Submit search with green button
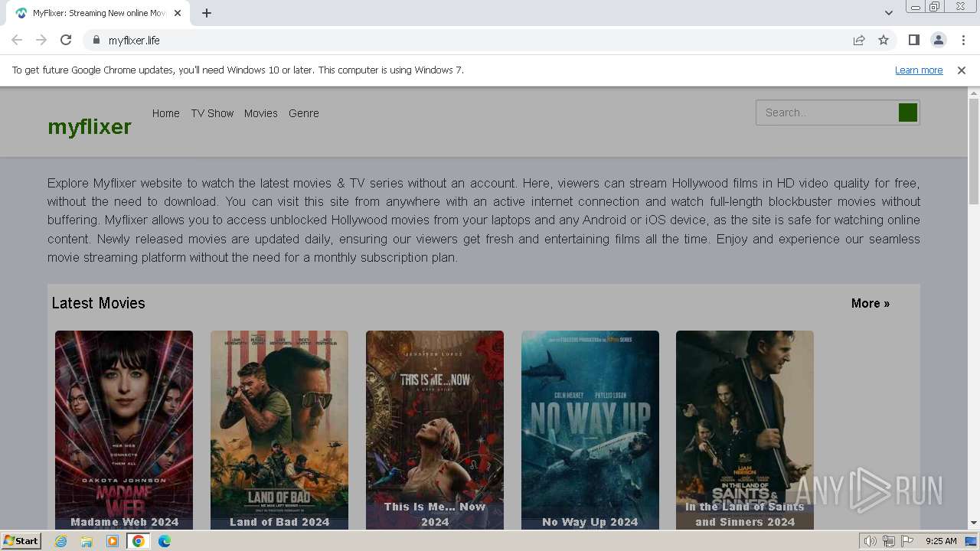Image resolution: width=980 pixels, height=551 pixels. pyautogui.click(x=908, y=112)
